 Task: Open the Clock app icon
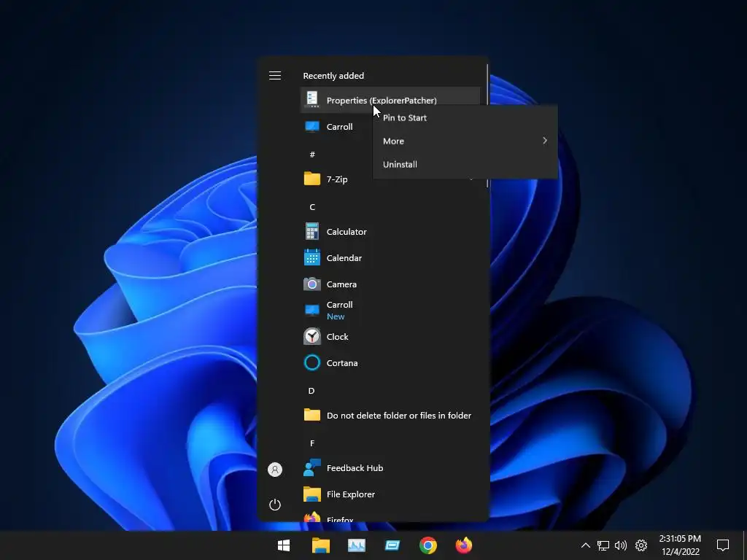click(x=312, y=337)
